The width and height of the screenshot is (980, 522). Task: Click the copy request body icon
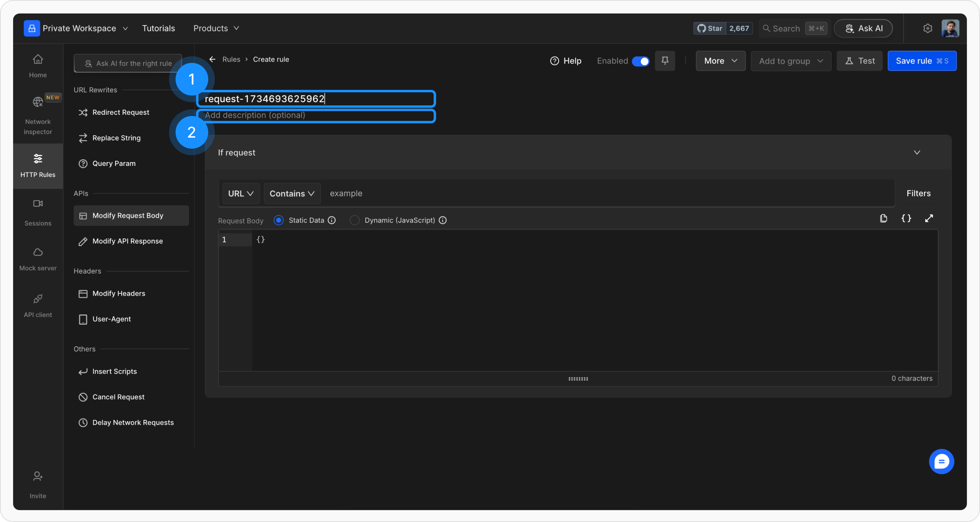pyautogui.click(x=883, y=219)
